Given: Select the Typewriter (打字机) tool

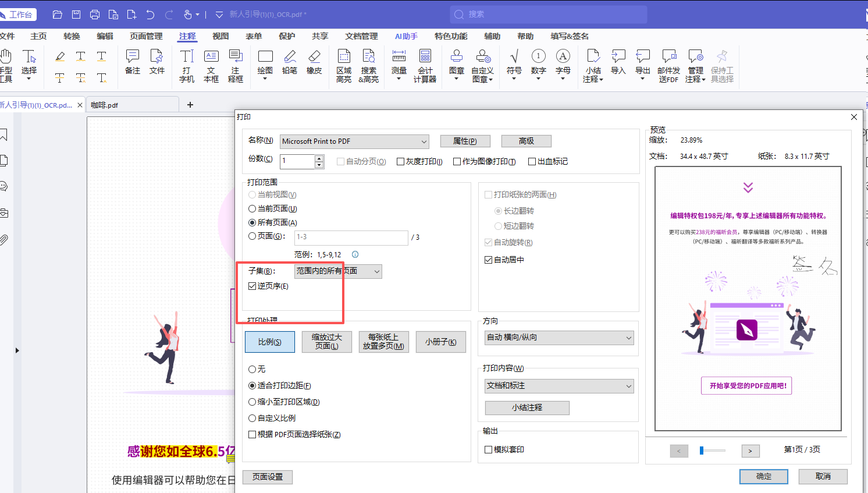Looking at the screenshot, I should (x=187, y=66).
